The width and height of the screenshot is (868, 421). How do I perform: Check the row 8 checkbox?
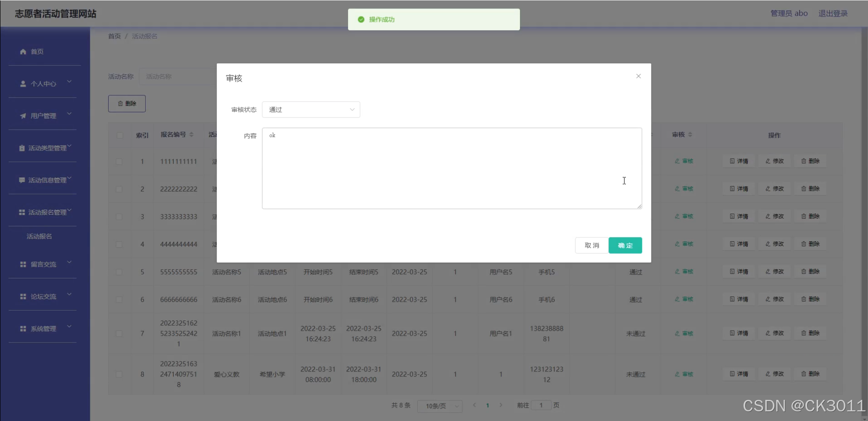119,374
